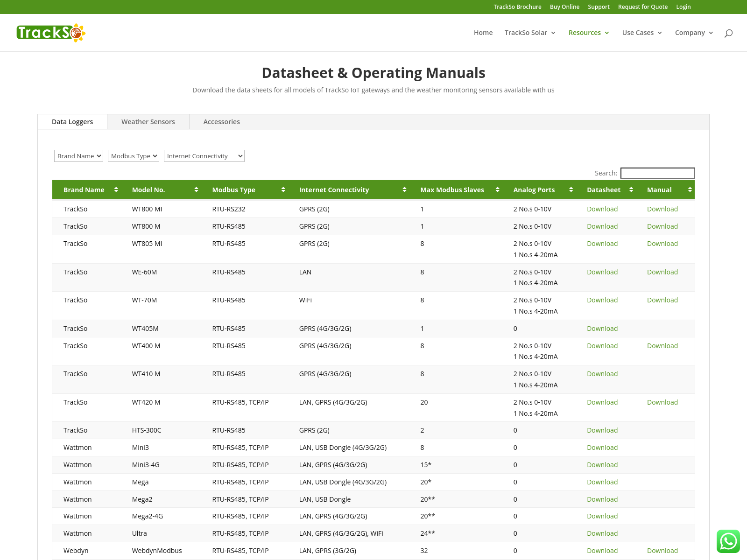Download the WE-60M datasheet

point(602,272)
